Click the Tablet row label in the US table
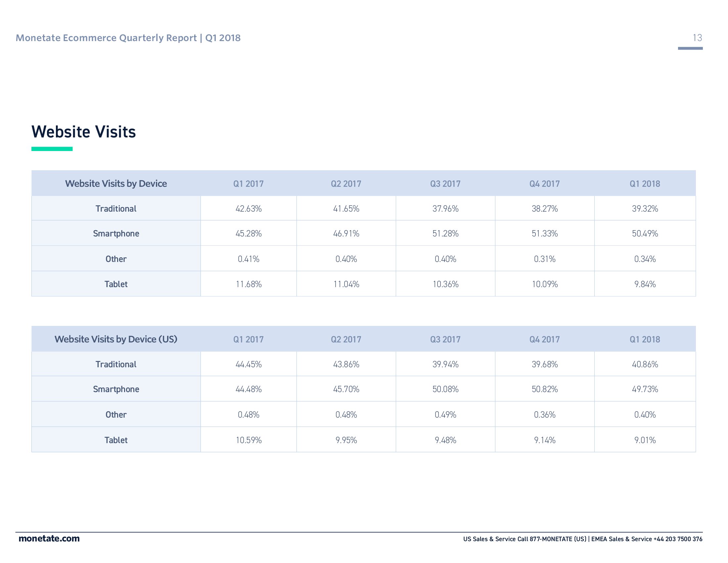The height and width of the screenshot is (563, 728). tap(116, 440)
